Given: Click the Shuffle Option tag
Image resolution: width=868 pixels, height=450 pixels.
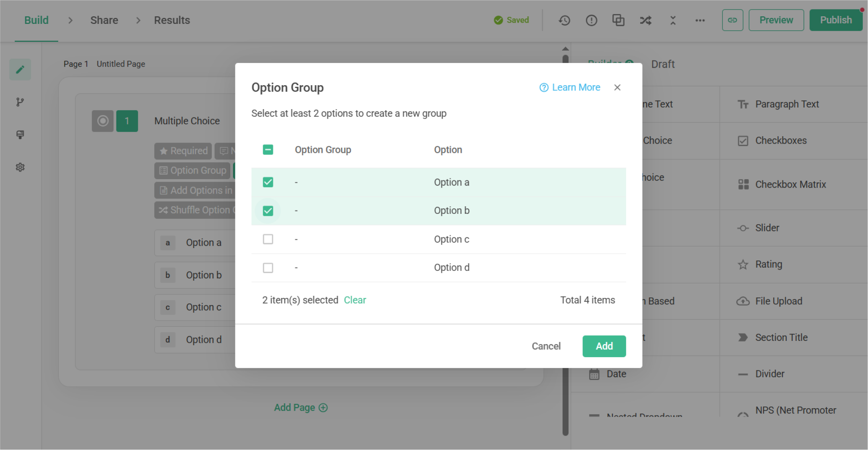Looking at the screenshot, I should pos(195,210).
